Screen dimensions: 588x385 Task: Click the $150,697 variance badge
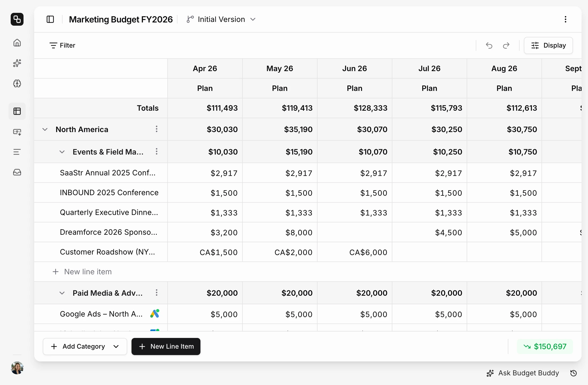point(545,346)
